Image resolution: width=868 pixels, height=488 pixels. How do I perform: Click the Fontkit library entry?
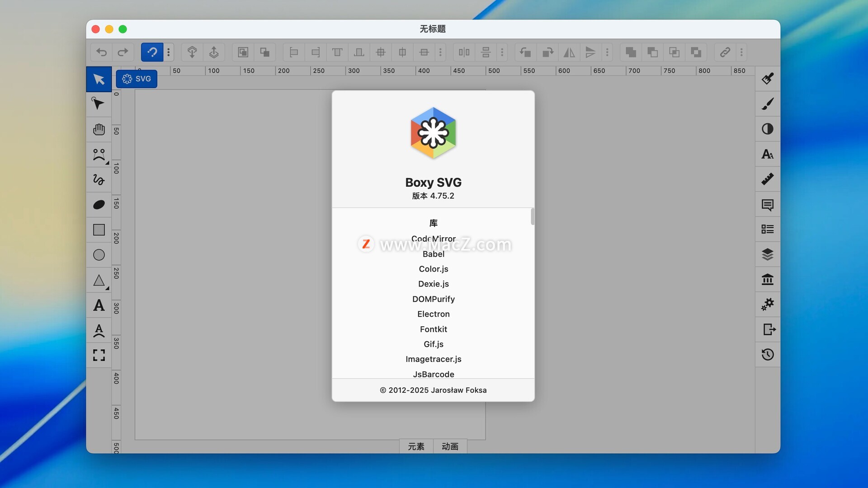(x=434, y=329)
